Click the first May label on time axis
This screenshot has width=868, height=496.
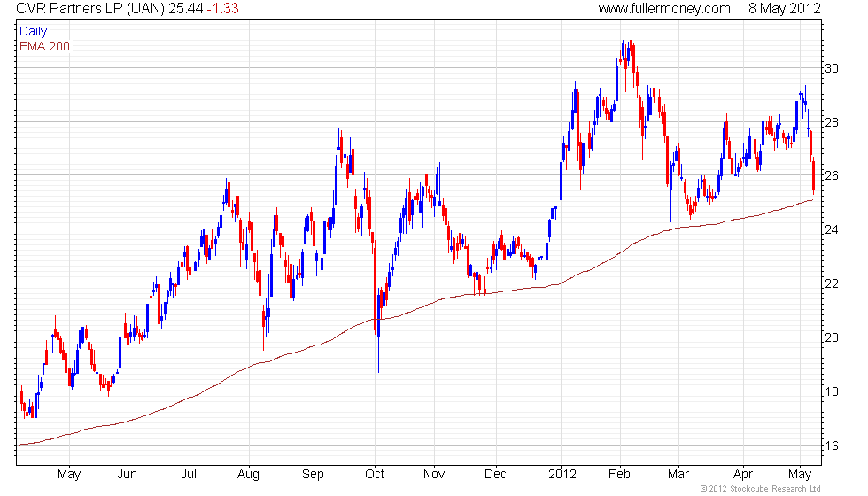click(x=69, y=475)
